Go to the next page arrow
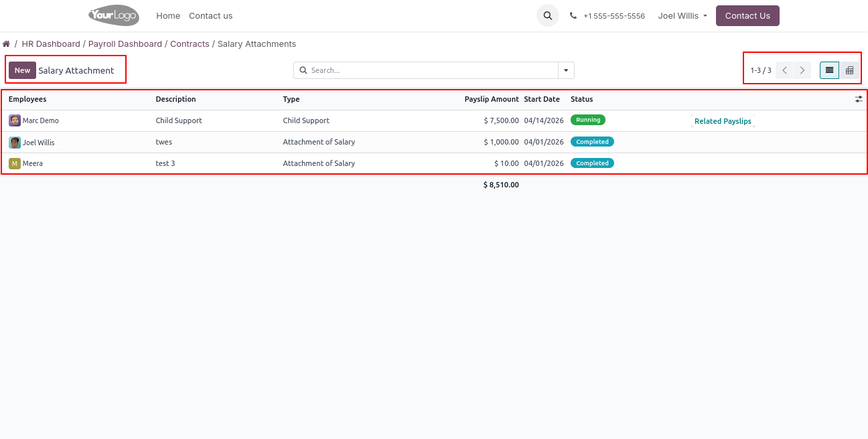 point(802,70)
